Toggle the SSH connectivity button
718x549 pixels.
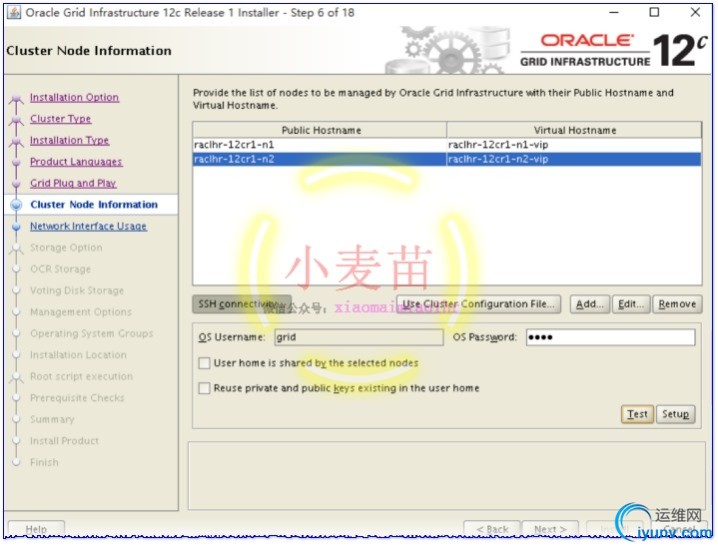242,304
